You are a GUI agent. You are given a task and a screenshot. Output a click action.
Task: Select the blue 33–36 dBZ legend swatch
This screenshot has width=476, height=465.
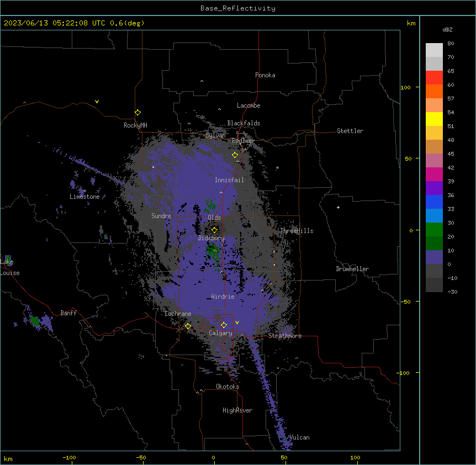[x=434, y=202]
